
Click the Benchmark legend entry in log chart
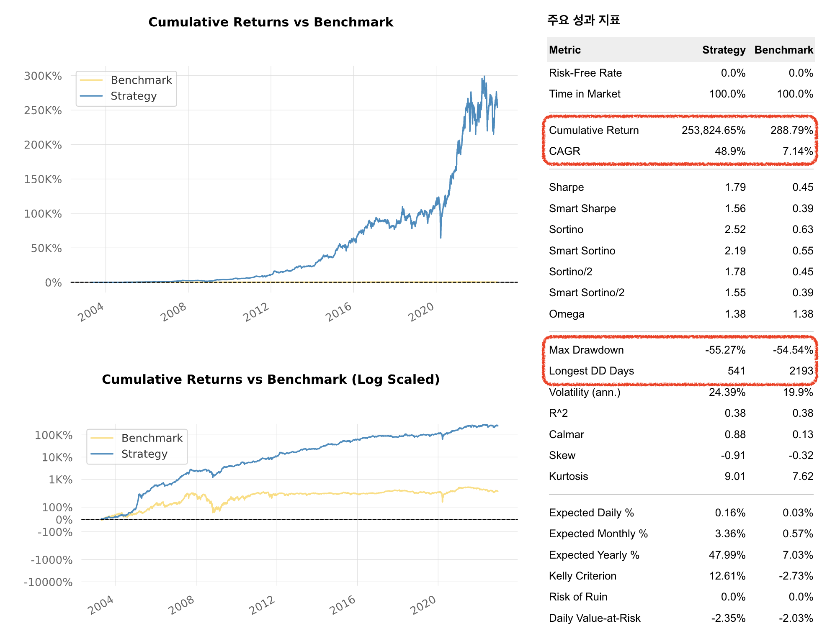tap(152, 438)
